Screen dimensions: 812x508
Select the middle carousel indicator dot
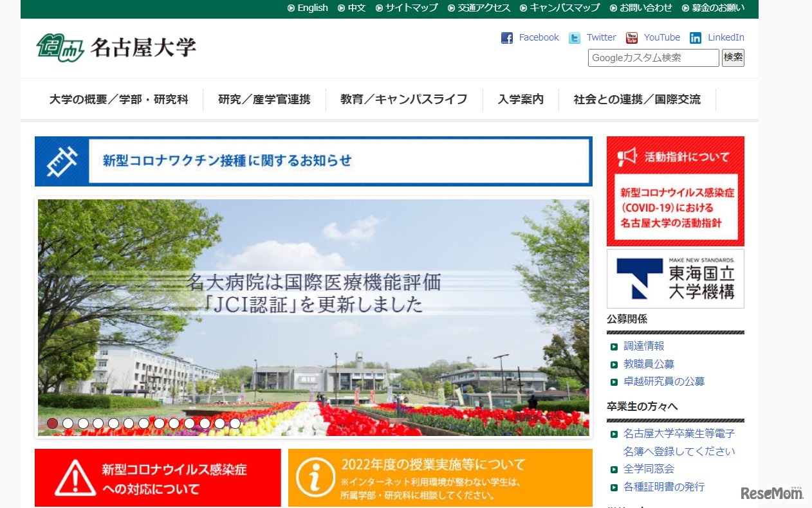[x=143, y=424]
